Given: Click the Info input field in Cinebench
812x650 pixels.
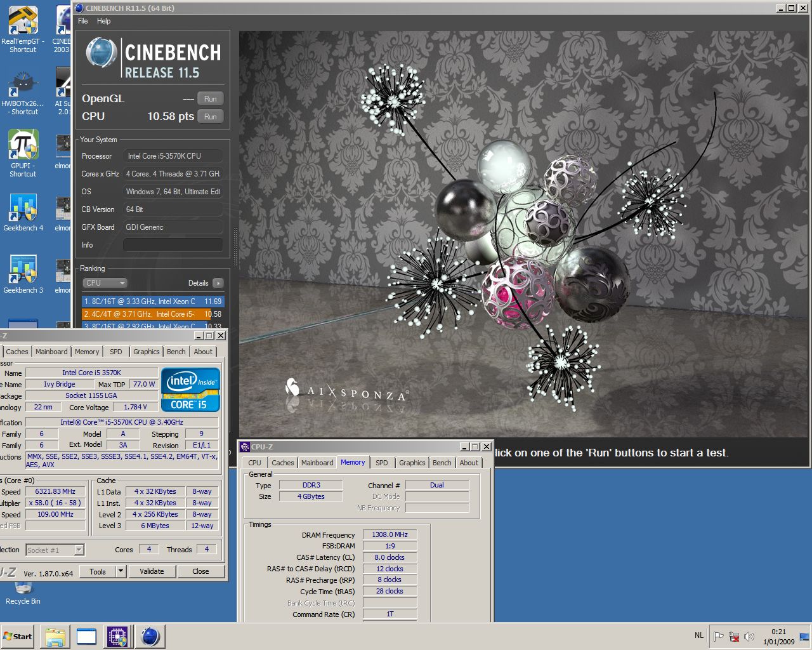Looking at the screenshot, I should [x=173, y=245].
